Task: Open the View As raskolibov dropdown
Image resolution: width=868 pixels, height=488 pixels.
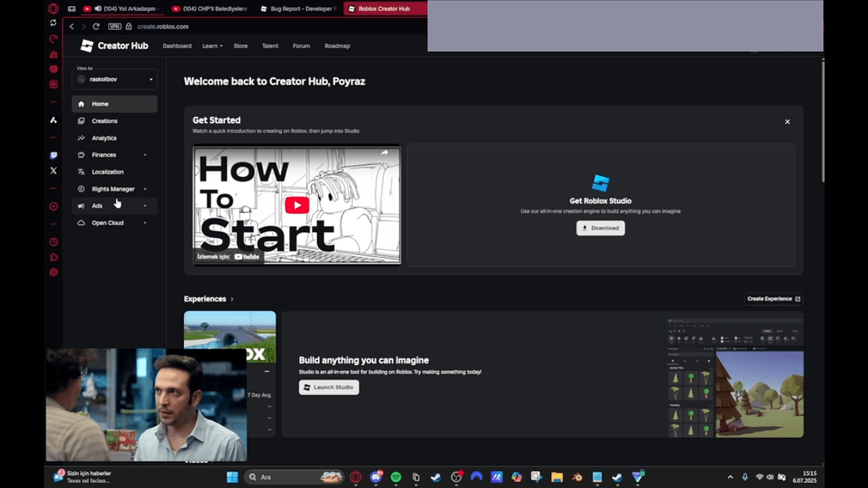Action: tap(114, 79)
